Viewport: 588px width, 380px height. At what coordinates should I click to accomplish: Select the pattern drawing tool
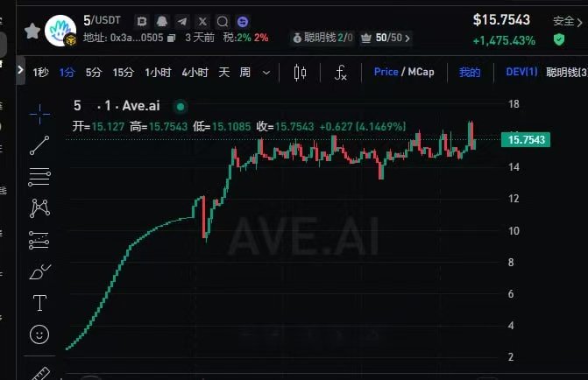tap(39, 208)
